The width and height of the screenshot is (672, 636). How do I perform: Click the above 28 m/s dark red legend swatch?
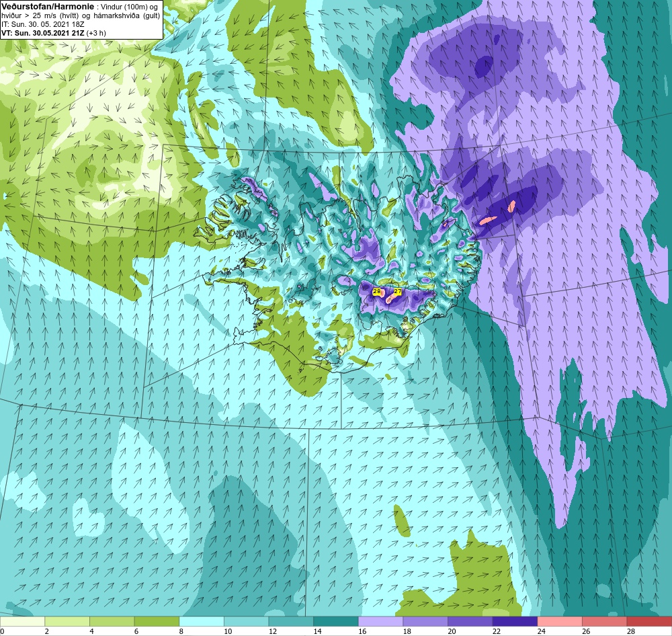(x=649, y=621)
